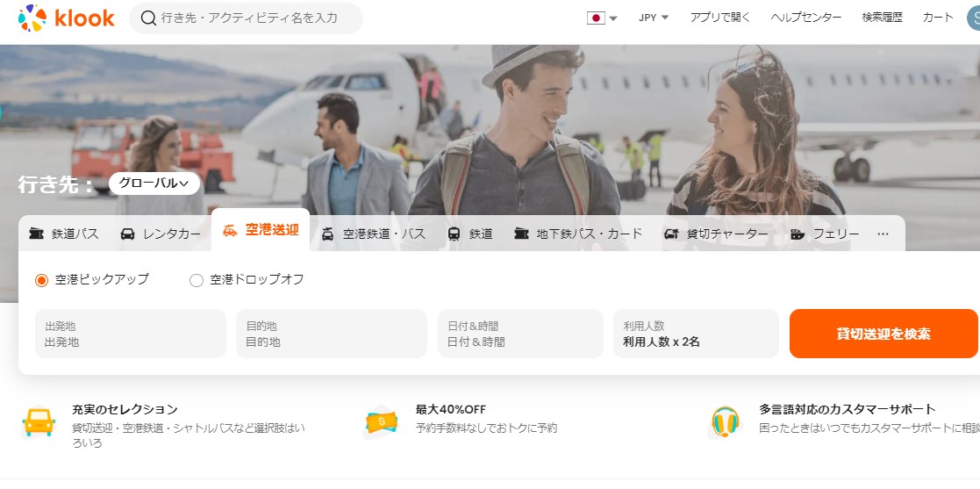Click the 充実のセレクション heading
Viewport: 980px width, 489px height.
coord(125,410)
